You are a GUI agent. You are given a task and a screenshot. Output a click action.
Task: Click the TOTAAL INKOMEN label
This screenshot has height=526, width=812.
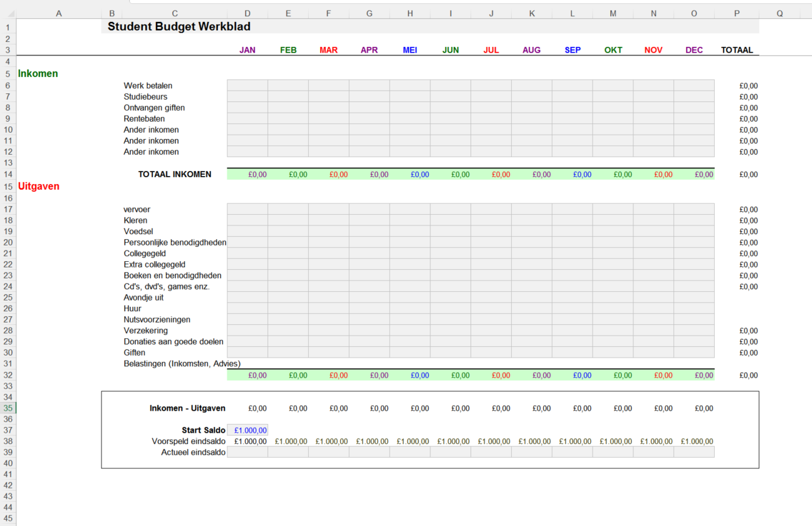click(x=175, y=174)
